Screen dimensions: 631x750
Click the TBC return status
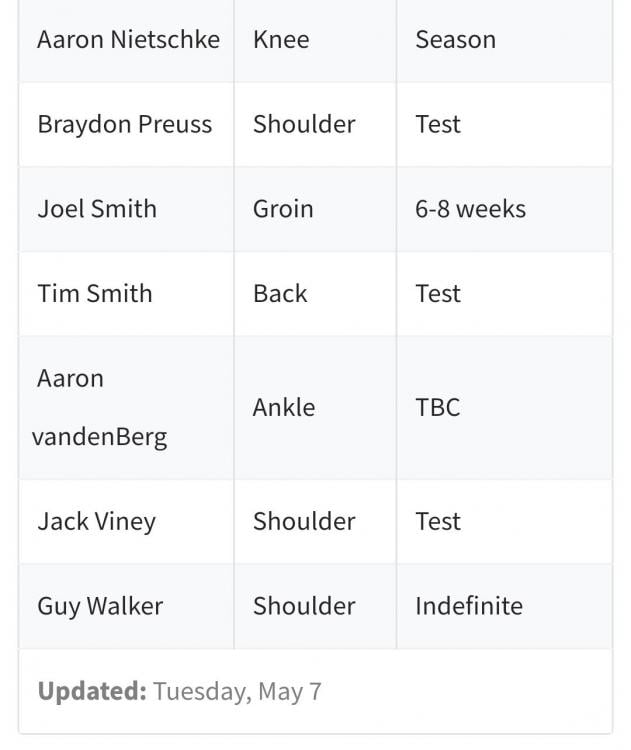click(x=437, y=407)
